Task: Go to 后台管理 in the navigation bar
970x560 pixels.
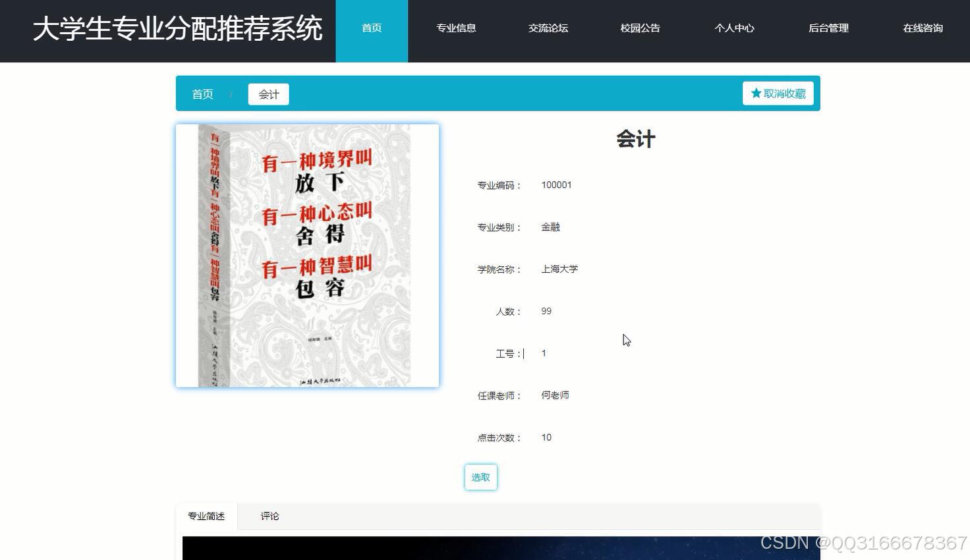Action: point(828,28)
